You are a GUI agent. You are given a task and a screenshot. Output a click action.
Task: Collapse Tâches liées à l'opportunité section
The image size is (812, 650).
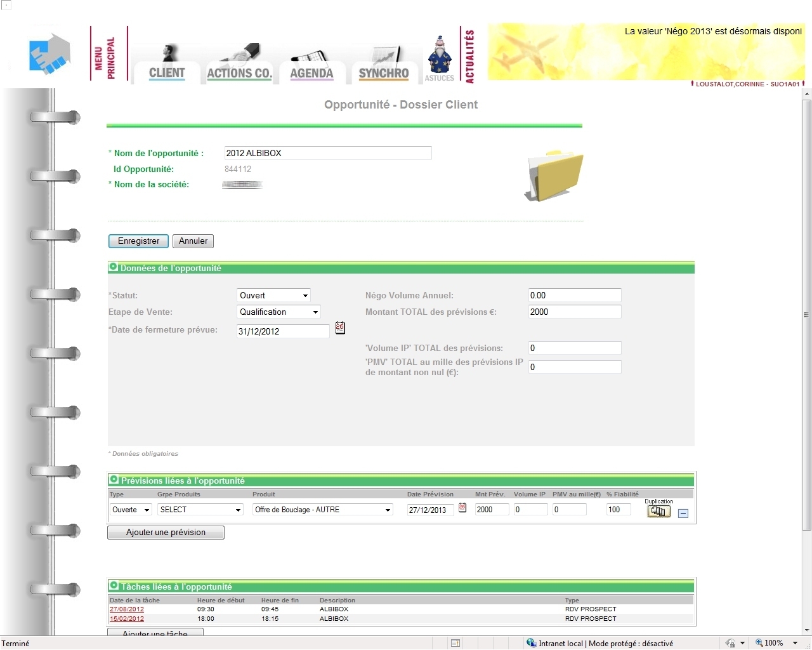[x=114, y=585]
